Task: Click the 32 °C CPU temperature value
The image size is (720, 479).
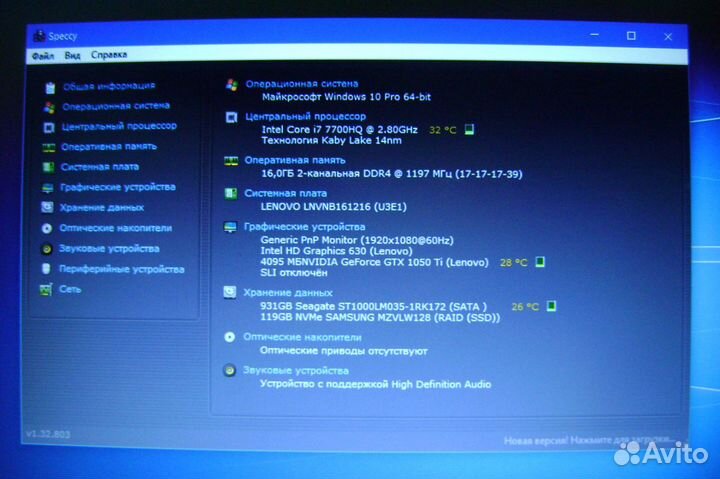Action: 443,130
